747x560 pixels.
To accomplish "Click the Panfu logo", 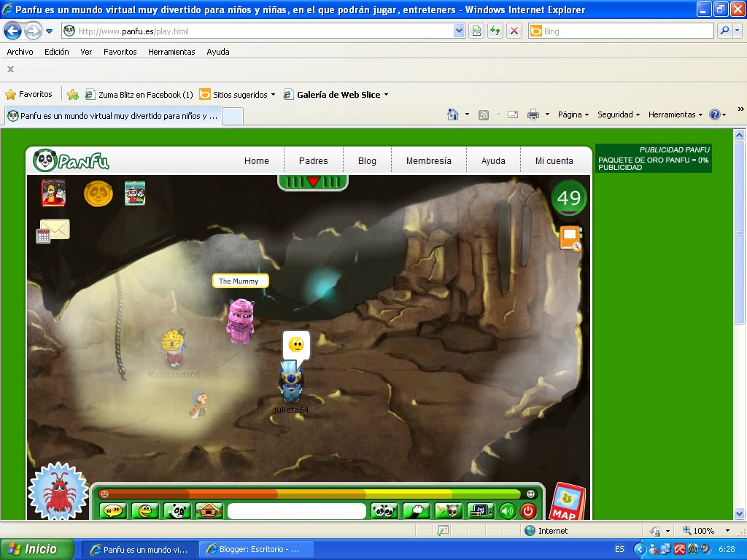I will tap(71, 160).
